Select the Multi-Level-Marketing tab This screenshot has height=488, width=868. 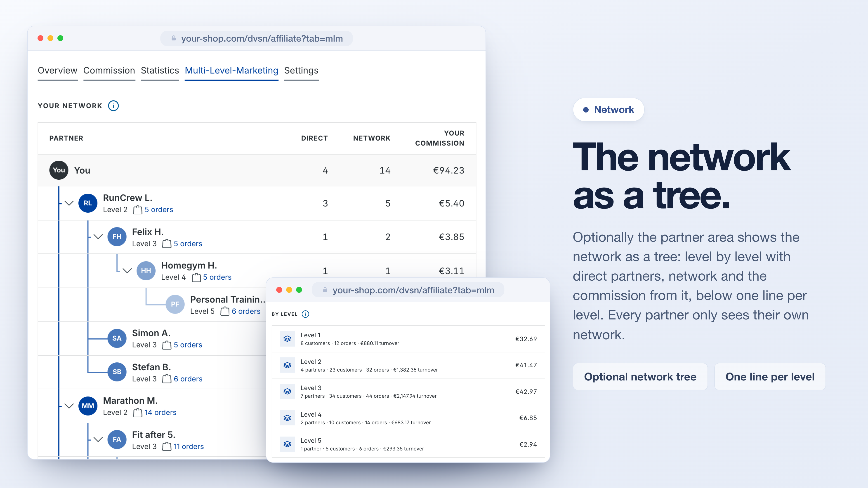pyautogui.click(x=231, y=71)
